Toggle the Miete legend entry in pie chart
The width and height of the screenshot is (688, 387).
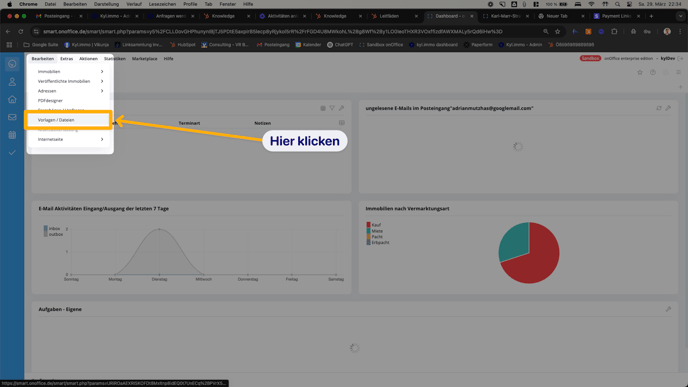(x=374, y=231)
